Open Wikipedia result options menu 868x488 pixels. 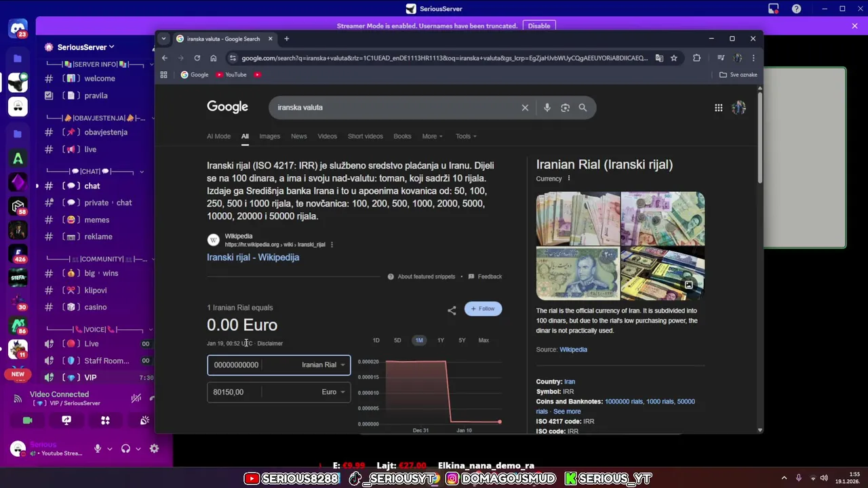pyautogui.click(x=332, y=245)
